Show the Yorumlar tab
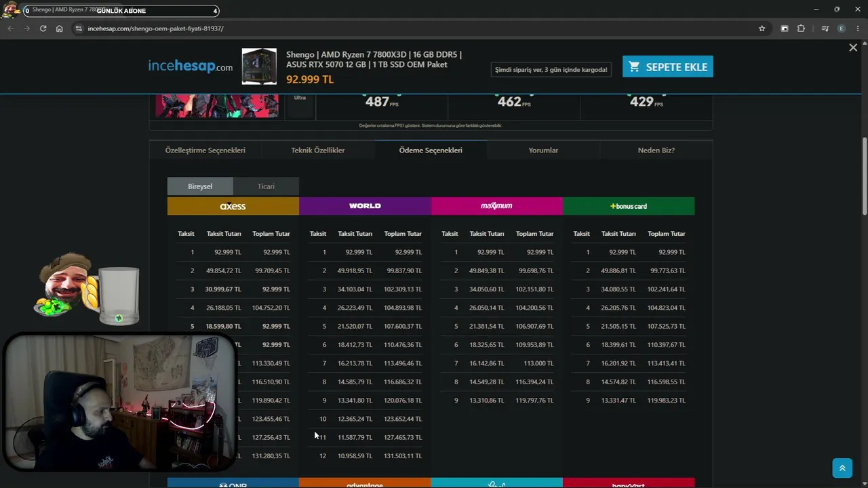This screenshot has height=488, width=868. tap(543, 150)
